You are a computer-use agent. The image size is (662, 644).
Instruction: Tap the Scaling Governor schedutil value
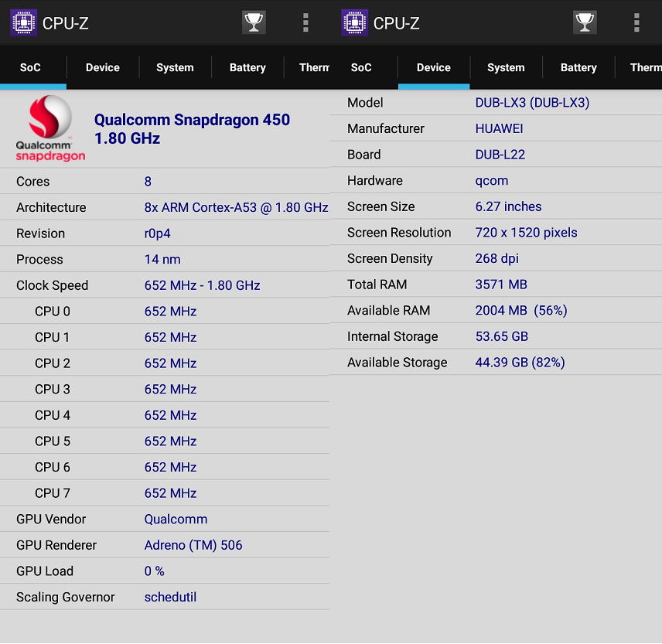tap(170, 597)
